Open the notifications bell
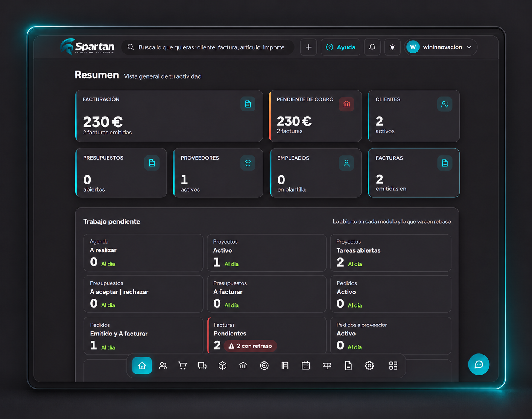 pos(372,47)
